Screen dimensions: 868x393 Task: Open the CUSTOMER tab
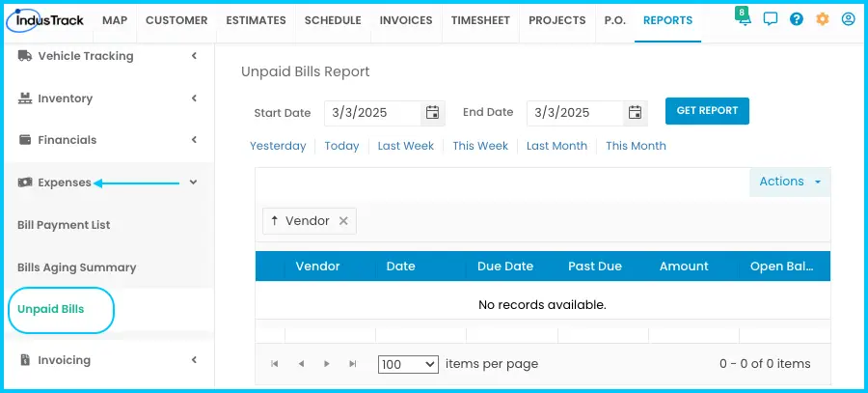176,20
